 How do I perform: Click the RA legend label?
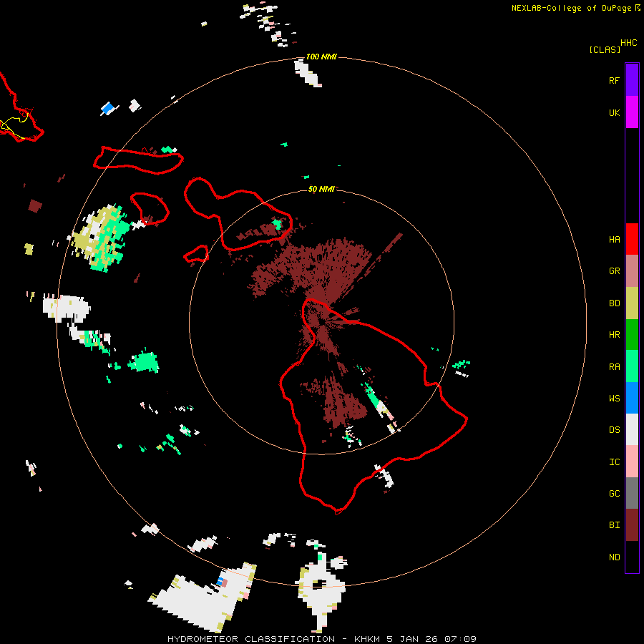point(614,366)
